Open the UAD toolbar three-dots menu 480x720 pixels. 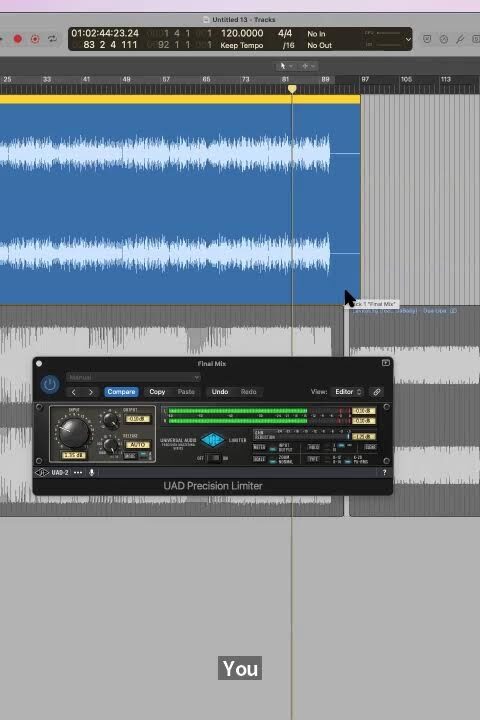[78, 472]
